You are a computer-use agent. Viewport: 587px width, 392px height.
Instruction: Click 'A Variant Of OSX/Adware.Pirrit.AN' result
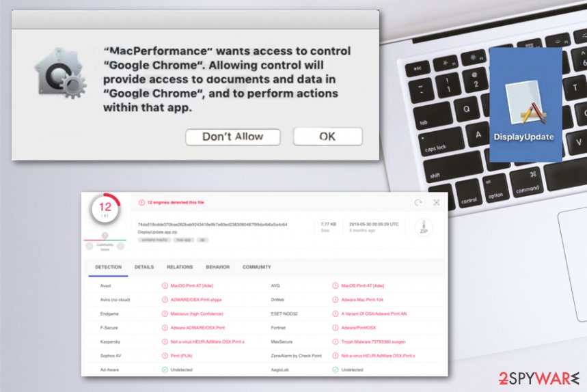(374, 314)
